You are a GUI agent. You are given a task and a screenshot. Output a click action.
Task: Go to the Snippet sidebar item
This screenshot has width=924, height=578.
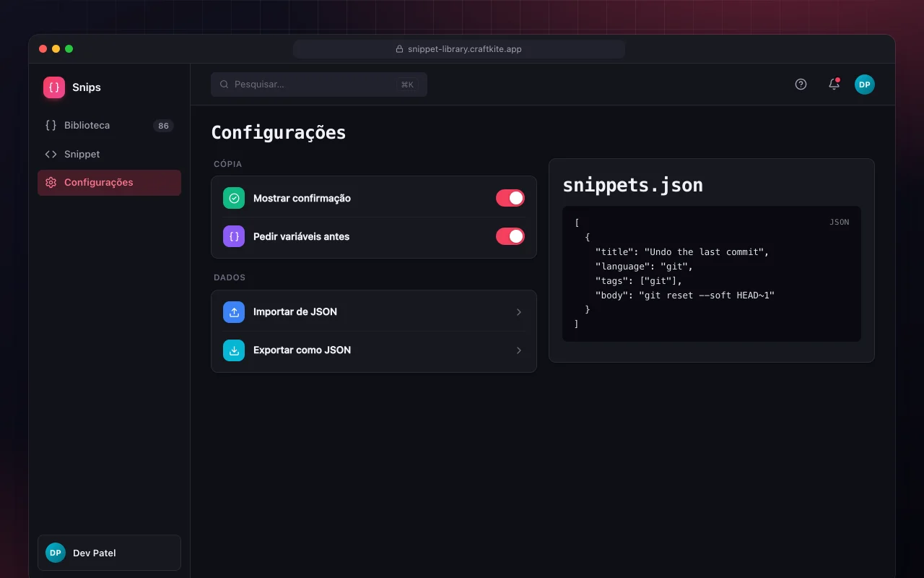coord(109,154)
